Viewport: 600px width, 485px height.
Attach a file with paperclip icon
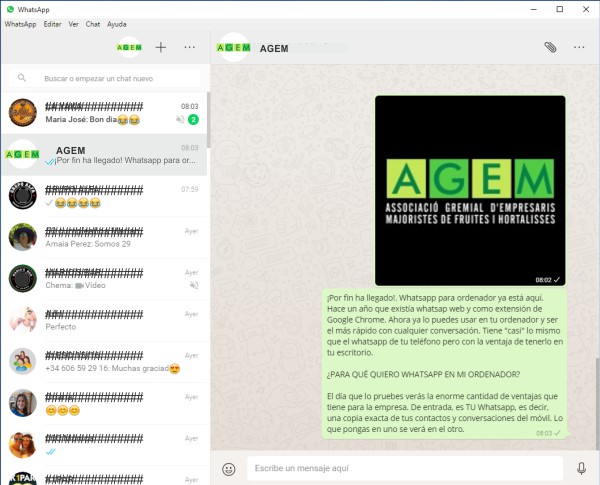click(550, 47)
